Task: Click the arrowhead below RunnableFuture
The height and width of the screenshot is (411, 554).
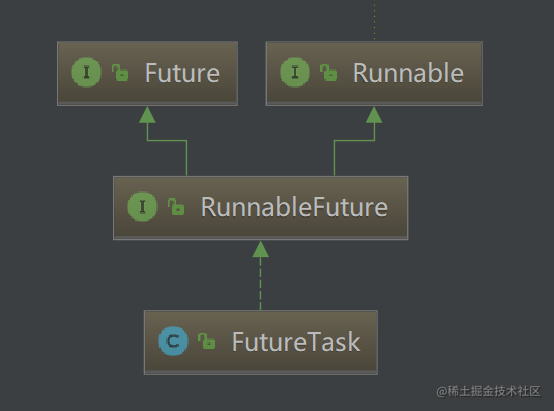Action: [x=261, y=249]
